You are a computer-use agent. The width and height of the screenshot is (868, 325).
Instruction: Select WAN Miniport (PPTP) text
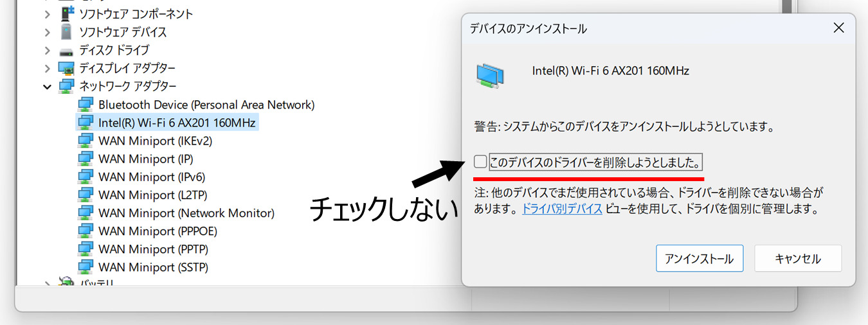pos(153,249)
